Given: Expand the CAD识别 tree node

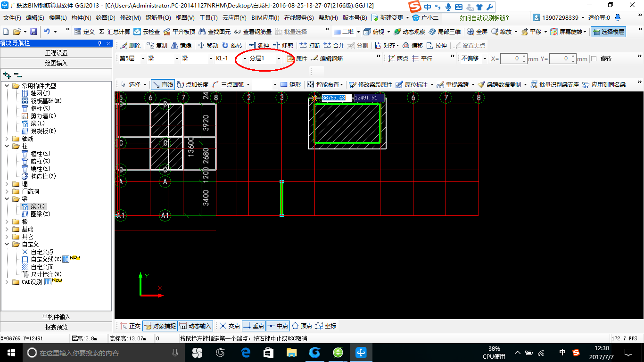Looking at the screenshot, I should point(8,282).
